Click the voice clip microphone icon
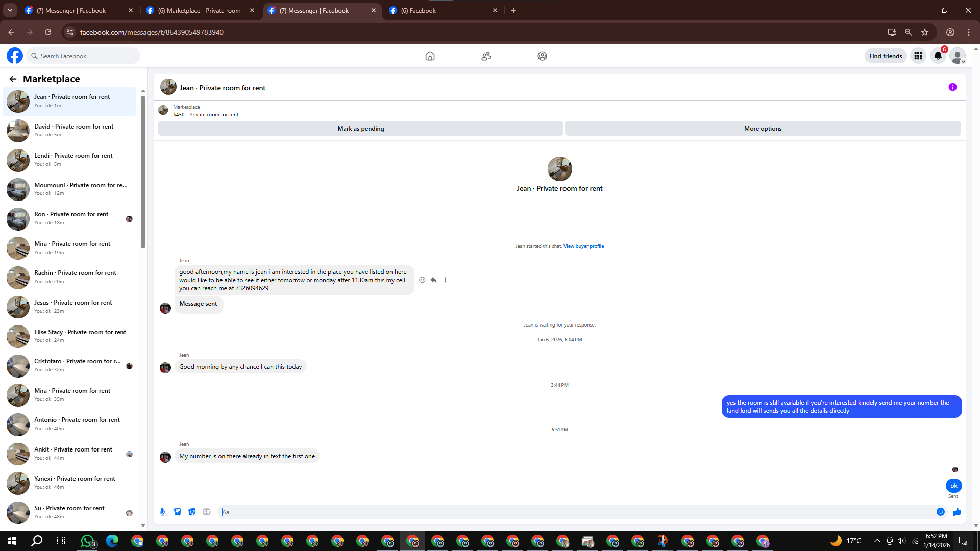This screenshot has width=980, height=551. pyautogui.click(x=162, y=512)
